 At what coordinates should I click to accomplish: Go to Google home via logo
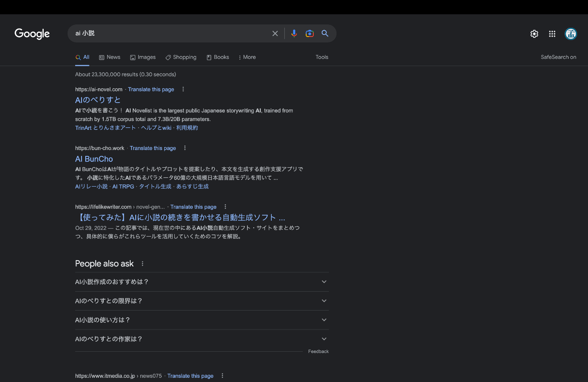[x=32, y=34]
